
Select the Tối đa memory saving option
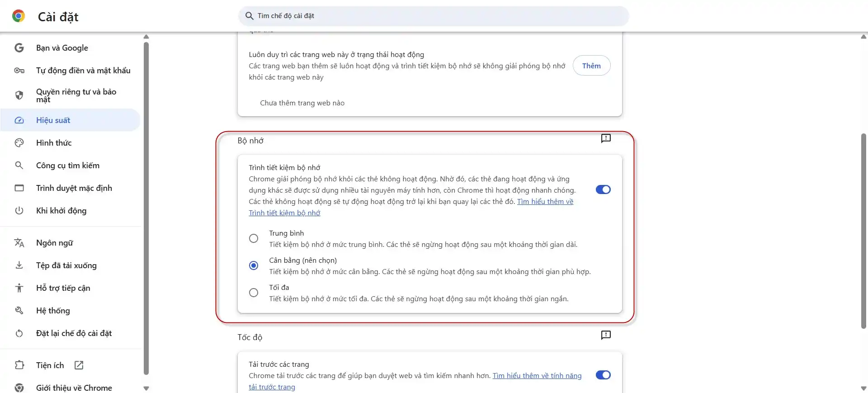coord(254,293)
